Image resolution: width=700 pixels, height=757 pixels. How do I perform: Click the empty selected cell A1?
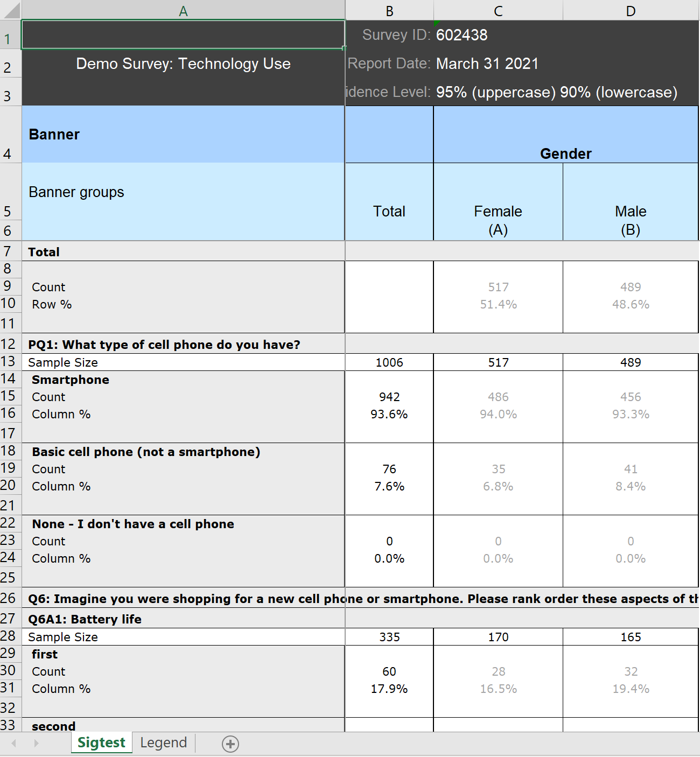[x=183, y=35]
